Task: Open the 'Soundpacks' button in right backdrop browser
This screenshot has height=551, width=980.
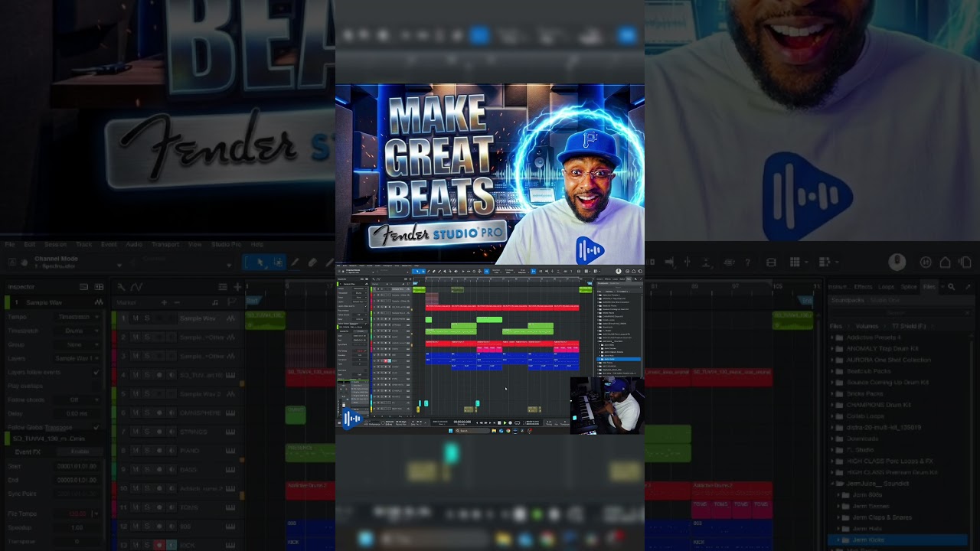Action: 849,300
